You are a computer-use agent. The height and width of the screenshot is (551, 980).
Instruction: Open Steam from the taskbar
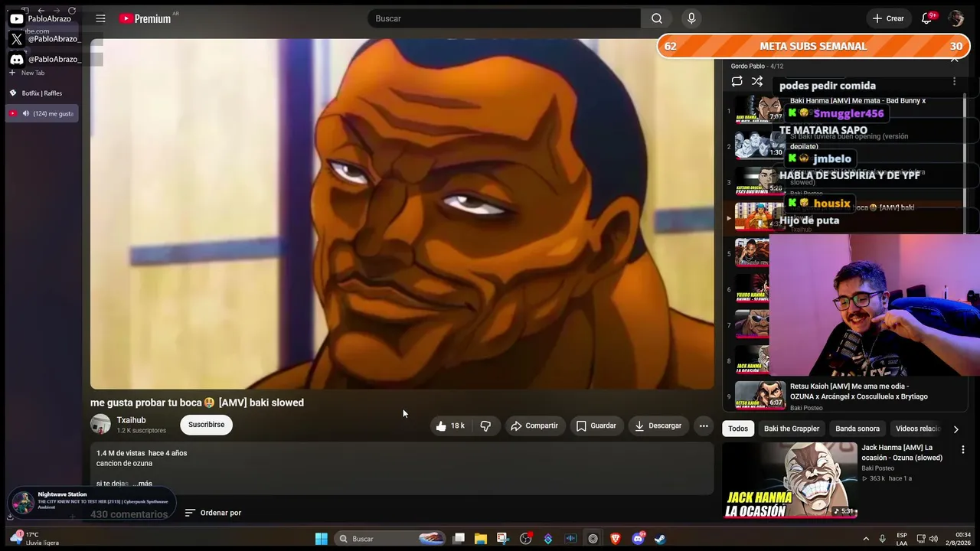660,539
